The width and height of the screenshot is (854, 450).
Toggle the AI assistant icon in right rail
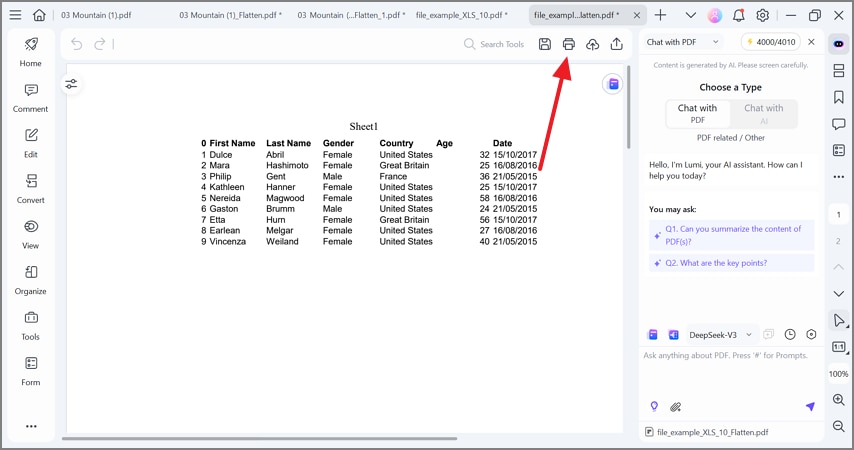(x=839, y=44)
